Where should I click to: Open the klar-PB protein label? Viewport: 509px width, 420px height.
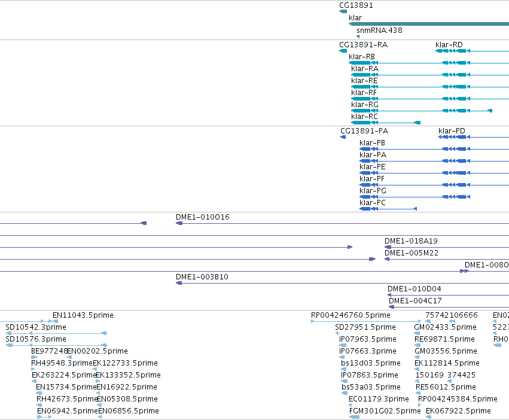[x=372, y=143]
